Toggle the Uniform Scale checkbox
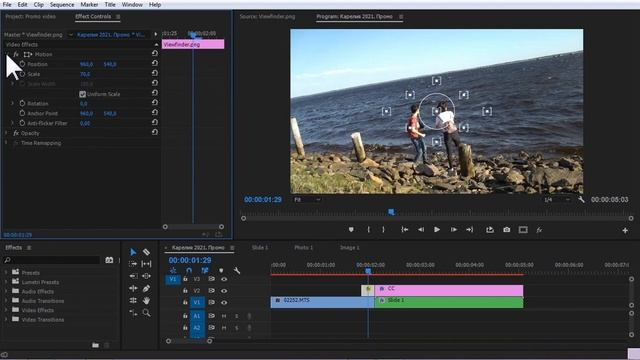 coord(82,94)
